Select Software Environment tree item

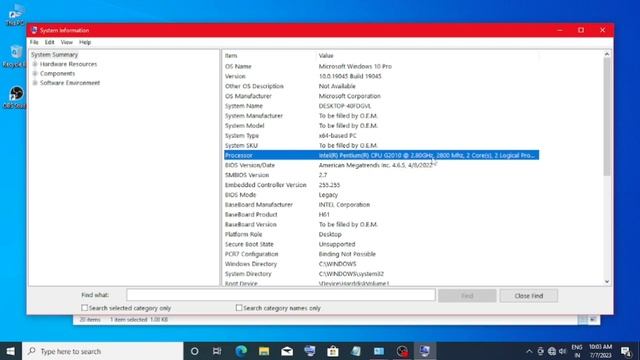pos(70,83)
